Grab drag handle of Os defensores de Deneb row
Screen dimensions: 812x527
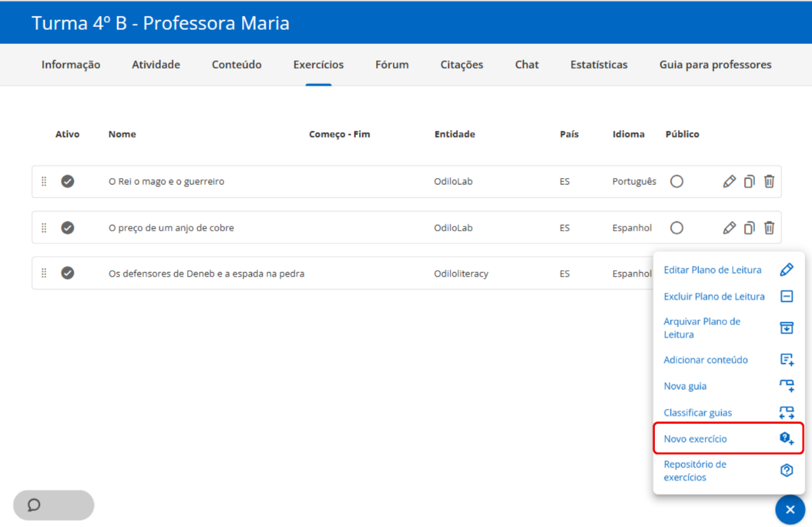(x=44, y=273)
